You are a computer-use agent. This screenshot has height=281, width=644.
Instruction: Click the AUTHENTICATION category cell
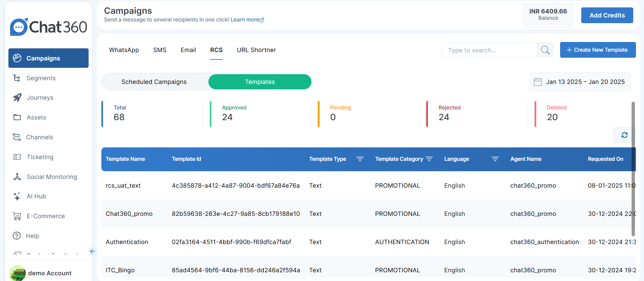pyautogui.click(x=402, y=242)
